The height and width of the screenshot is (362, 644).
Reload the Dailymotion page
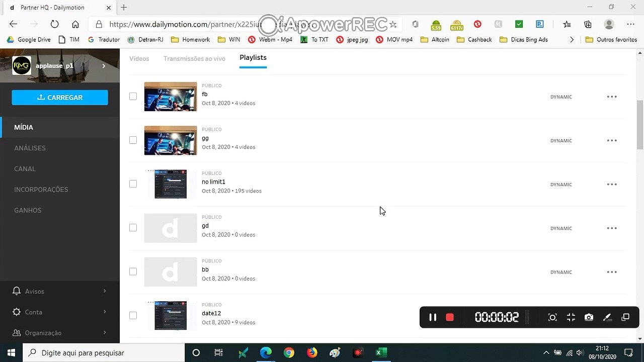54,24
